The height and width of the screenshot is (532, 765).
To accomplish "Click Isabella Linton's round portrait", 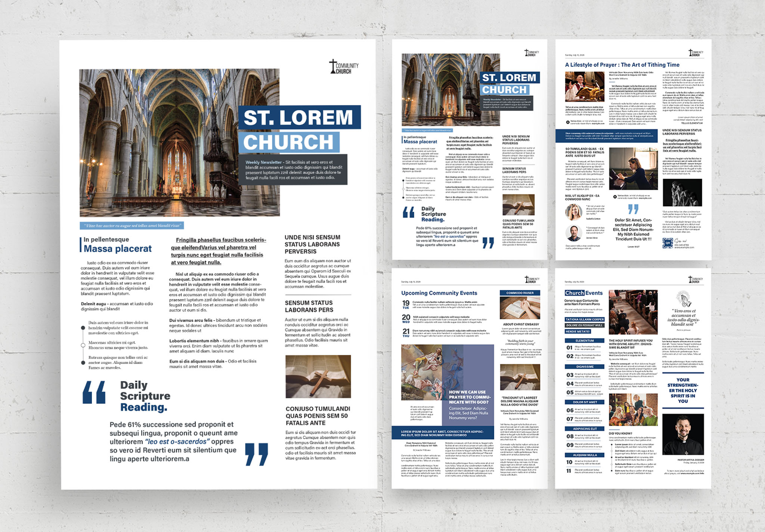I will pos(574,212).
